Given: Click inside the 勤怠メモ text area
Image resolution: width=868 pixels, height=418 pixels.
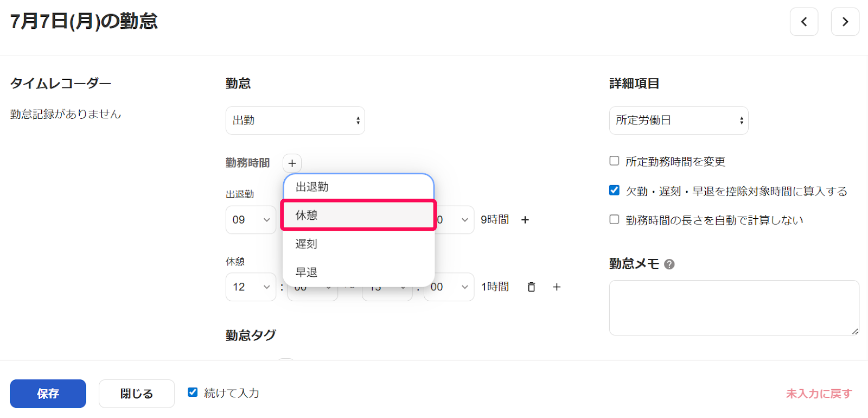Looking at the screenshot, I should pyautogui.click(x=734, y=308).
